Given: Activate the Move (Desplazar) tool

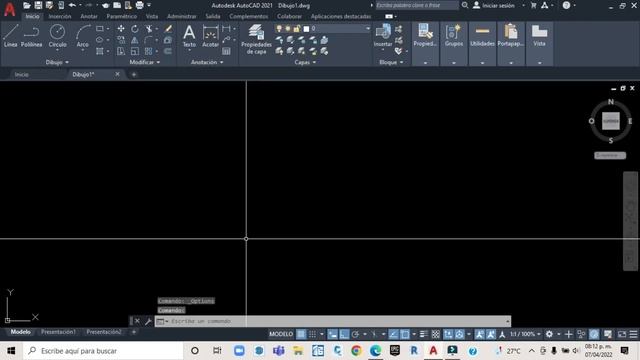Looking at the screenshot, I should coord(121,29).
